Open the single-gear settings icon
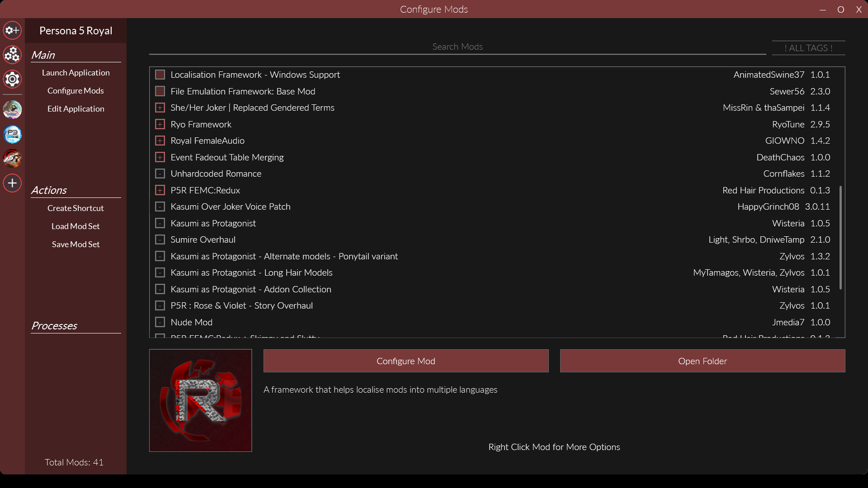 coord(12,79)
